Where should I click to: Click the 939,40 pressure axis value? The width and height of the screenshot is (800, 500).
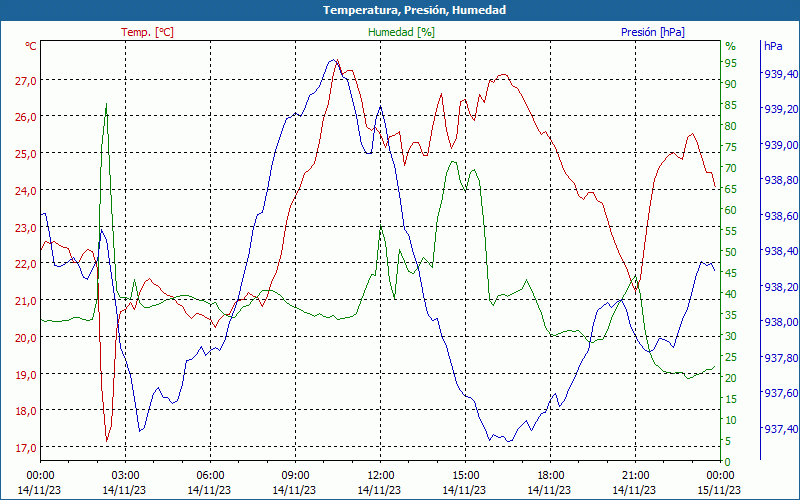[781, 74]
